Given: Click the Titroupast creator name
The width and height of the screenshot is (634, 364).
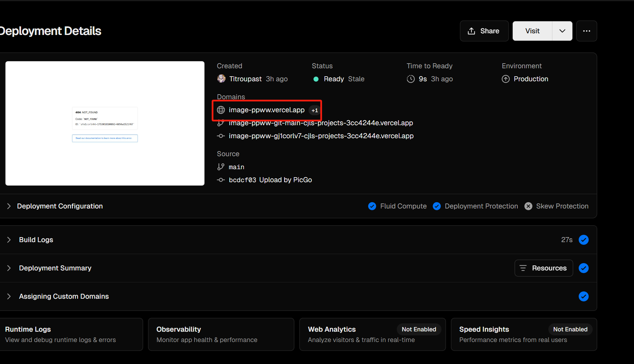Looking at the screenshot, I should (246, 79).
